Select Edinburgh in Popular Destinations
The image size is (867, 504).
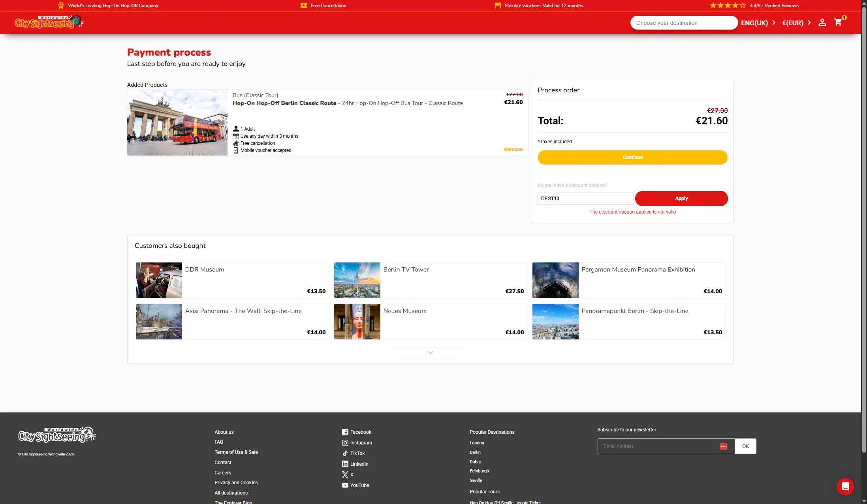(479, 471)
